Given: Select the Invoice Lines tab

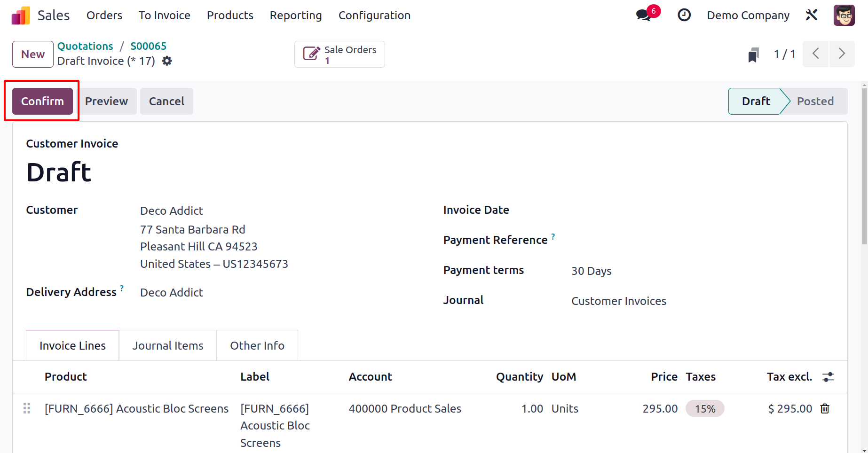Looking at the screenshot, I should coord(72,345).
